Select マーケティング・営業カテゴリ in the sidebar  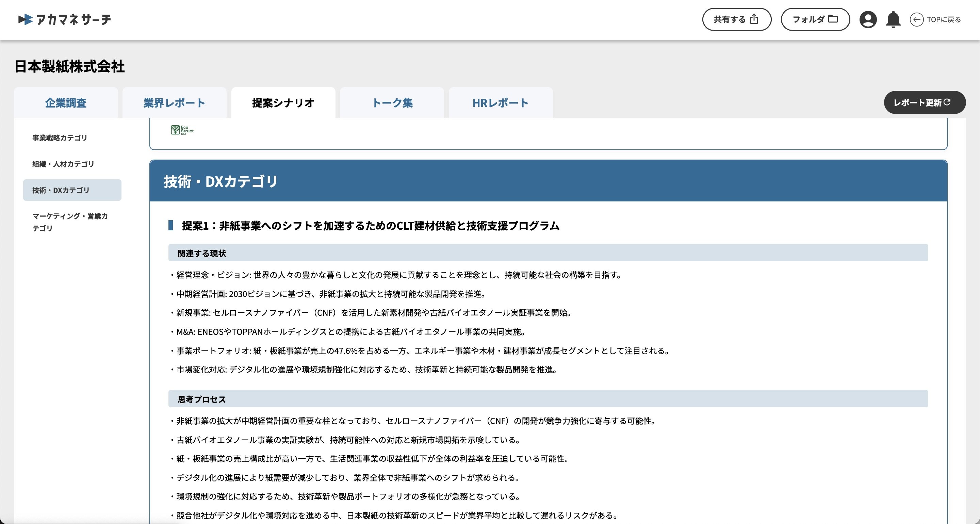pos(72,222)
